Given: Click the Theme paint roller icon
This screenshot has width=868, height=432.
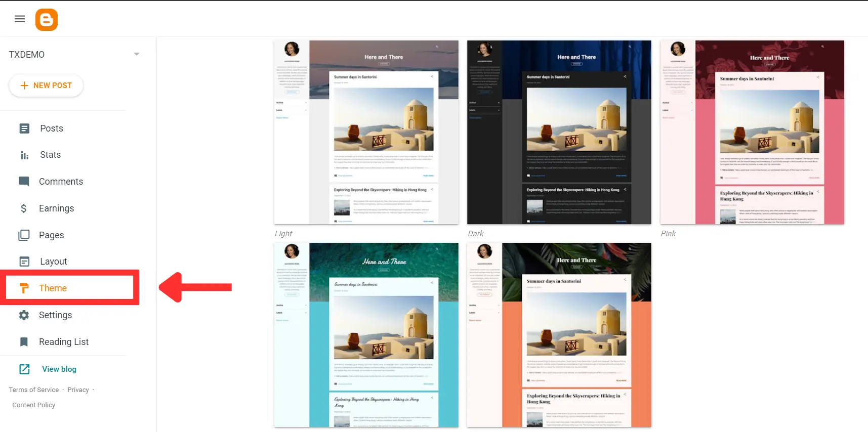Looking at the screenshot, I should tap(24, 288).
